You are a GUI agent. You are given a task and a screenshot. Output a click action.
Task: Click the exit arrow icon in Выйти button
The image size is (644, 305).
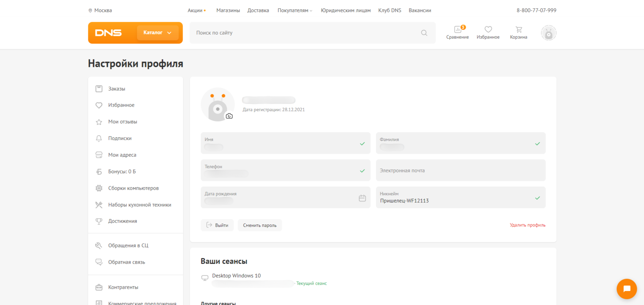tap(209, 225)
